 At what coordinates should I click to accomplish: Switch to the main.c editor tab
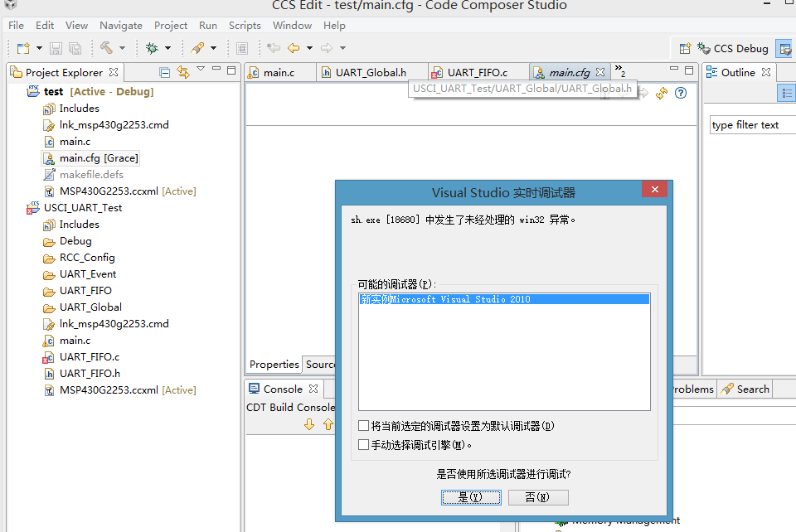pos(279,73)
